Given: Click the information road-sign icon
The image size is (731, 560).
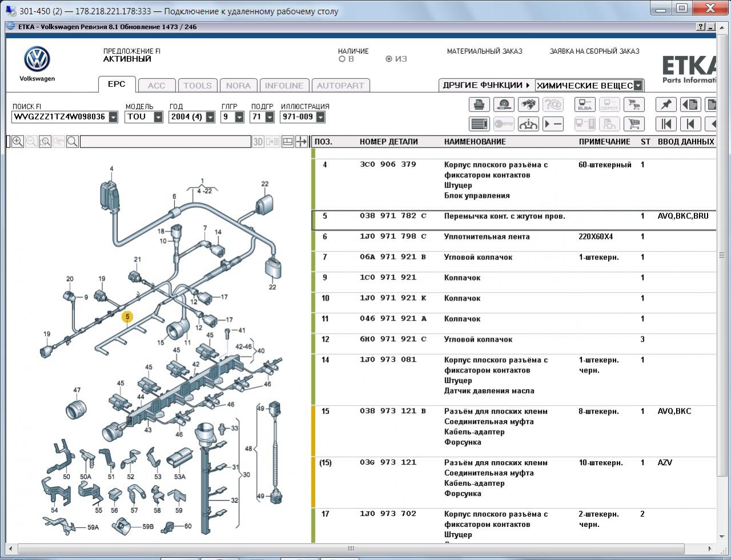Looking at the screenshot, I should pyautogui.click(x=528, y=123).
